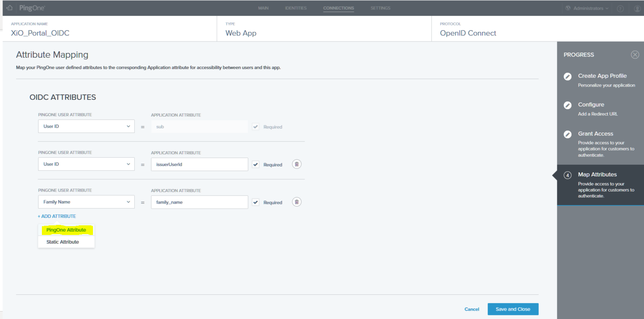
Task: Click the completed Grant Access step icon
Action: click(x=567, y=134)
